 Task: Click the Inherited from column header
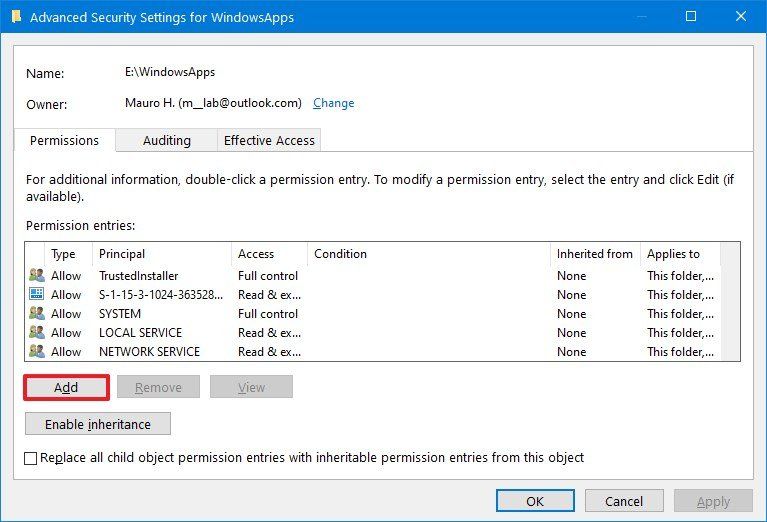[x=594, y=254]
